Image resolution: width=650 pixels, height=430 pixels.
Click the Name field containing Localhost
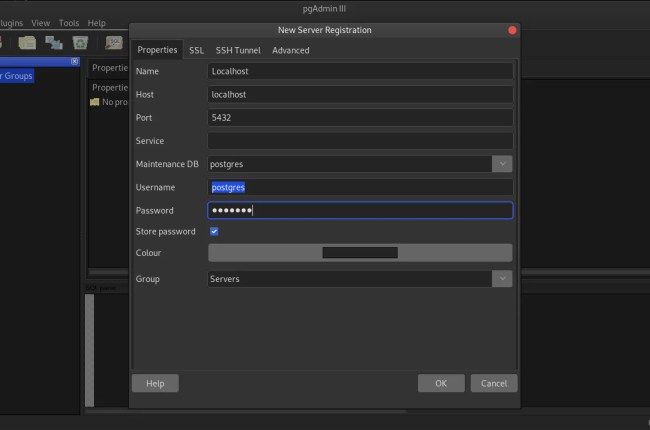pos(360,71)
